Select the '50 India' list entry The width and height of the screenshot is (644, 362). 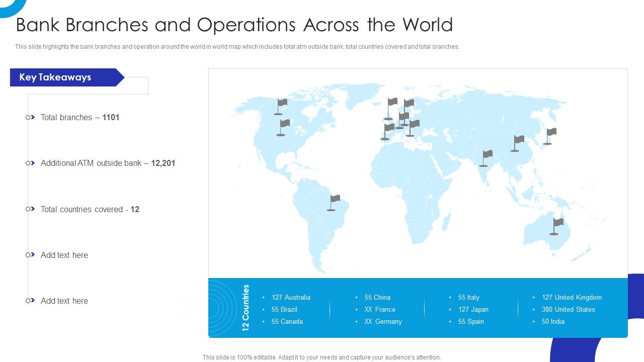(553, 321)
